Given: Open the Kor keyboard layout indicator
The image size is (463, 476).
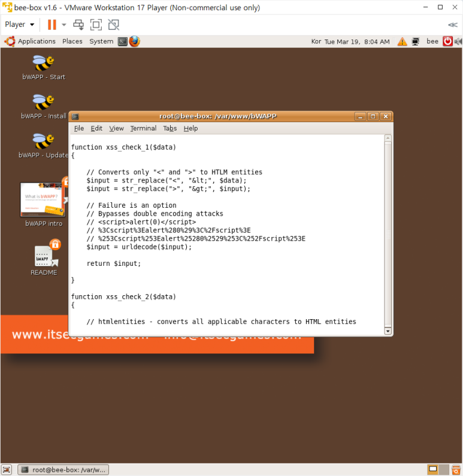Looking at the screenshot, I should [316, 41].
